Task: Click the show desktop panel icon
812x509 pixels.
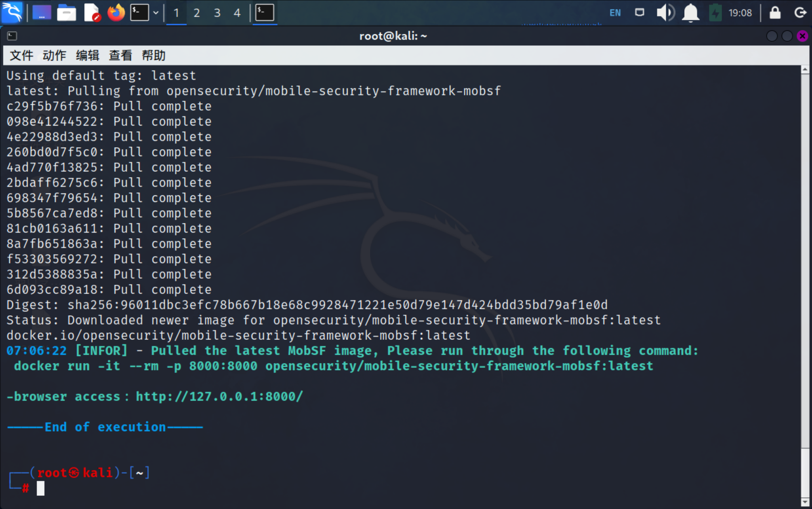Action: [42, 13]
